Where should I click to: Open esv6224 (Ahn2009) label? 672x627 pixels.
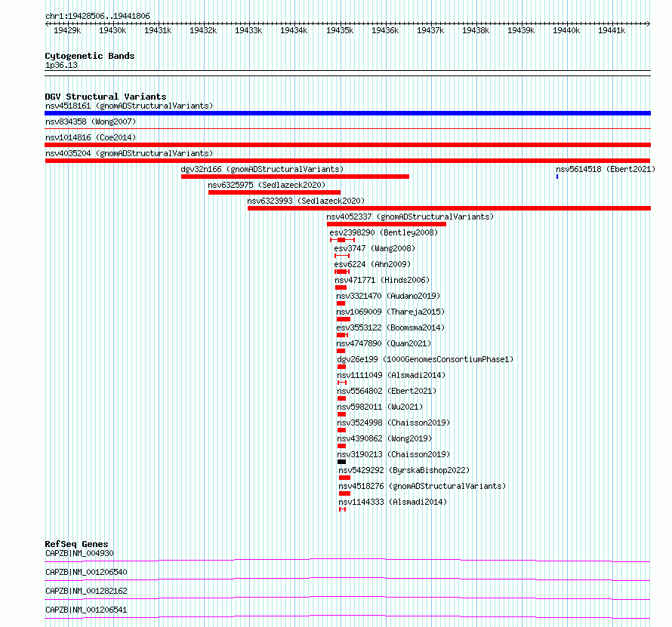click(372, 264)
